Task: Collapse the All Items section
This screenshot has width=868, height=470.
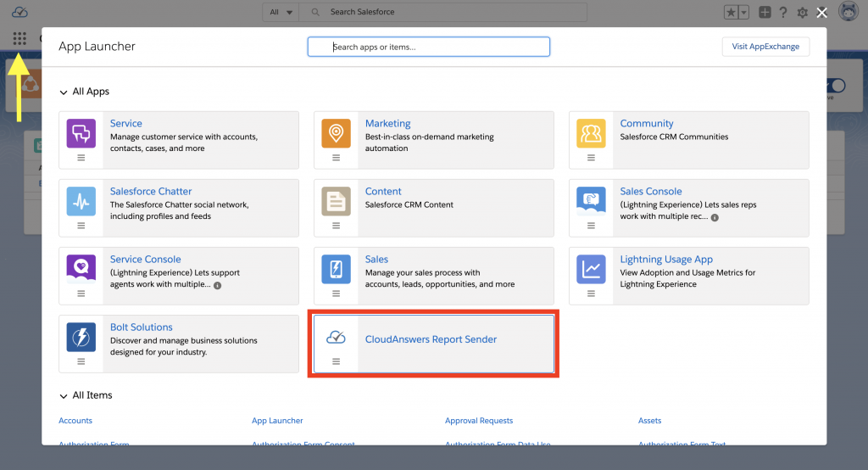Action: pyautogui.click(x=64, y=395)
